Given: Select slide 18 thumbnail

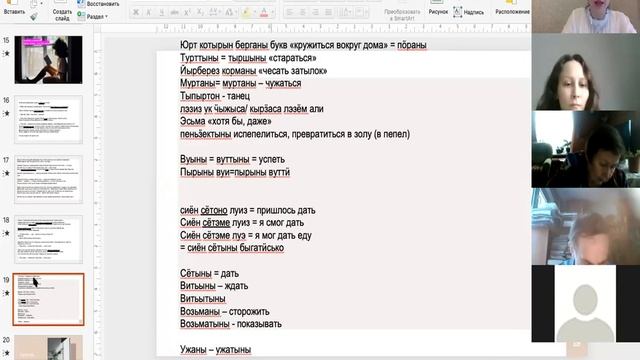Looking at the screenshot, I should point(48,239).
